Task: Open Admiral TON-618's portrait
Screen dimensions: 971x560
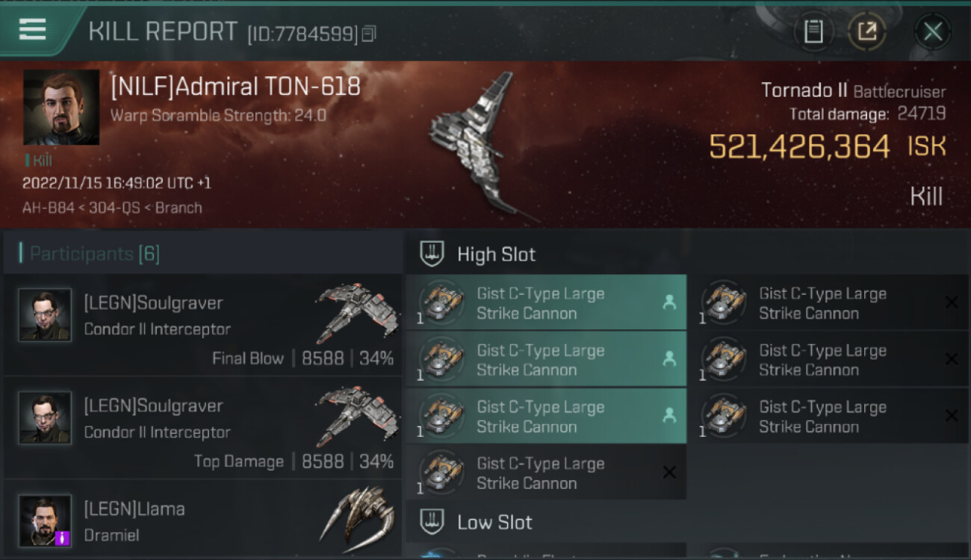Action: pos(61,108)
